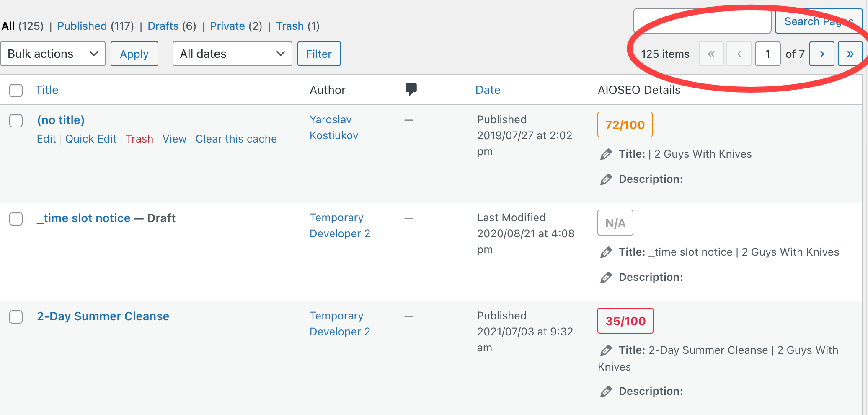Select the 2-Day Summer Cleanse checkbox
The height and width of the screenshot is (415, 868).
click(16, 316)
